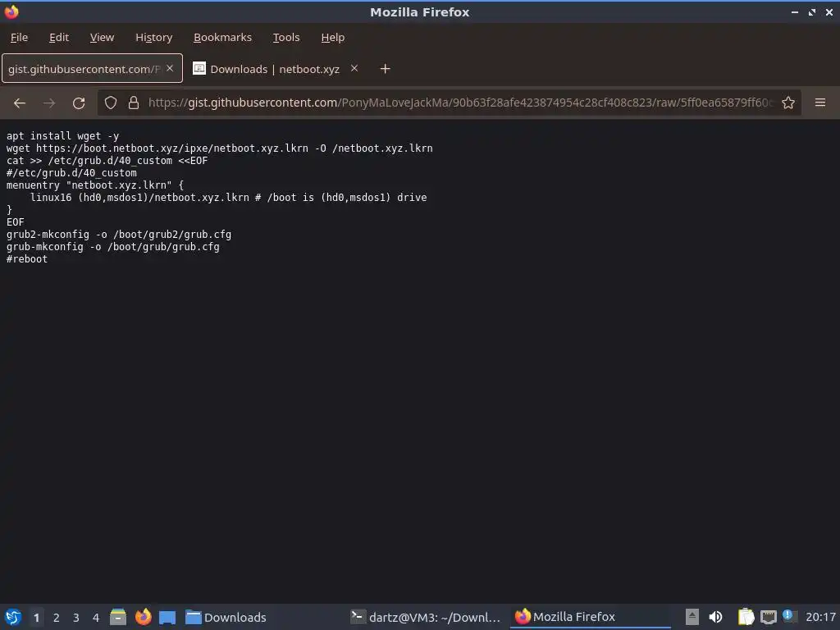
Task: Open the History menu
Action: 153,38
